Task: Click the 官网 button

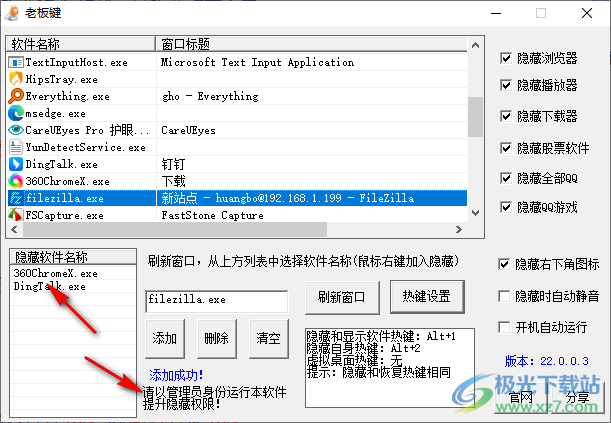Action: (x=521, y=398)
